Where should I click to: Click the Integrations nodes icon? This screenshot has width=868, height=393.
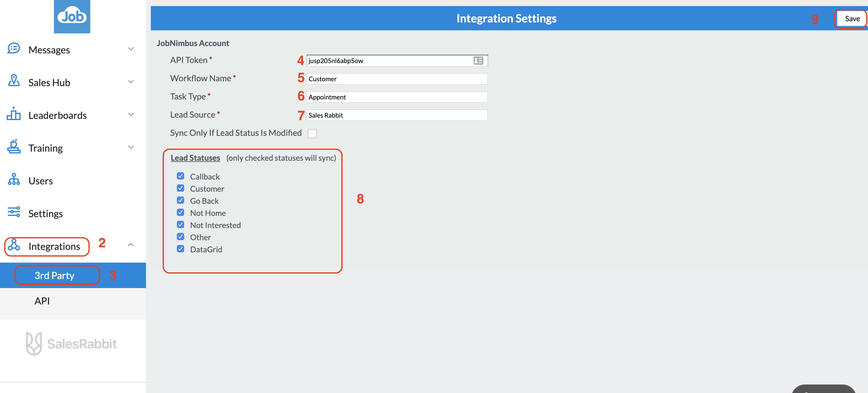[14, 245]
